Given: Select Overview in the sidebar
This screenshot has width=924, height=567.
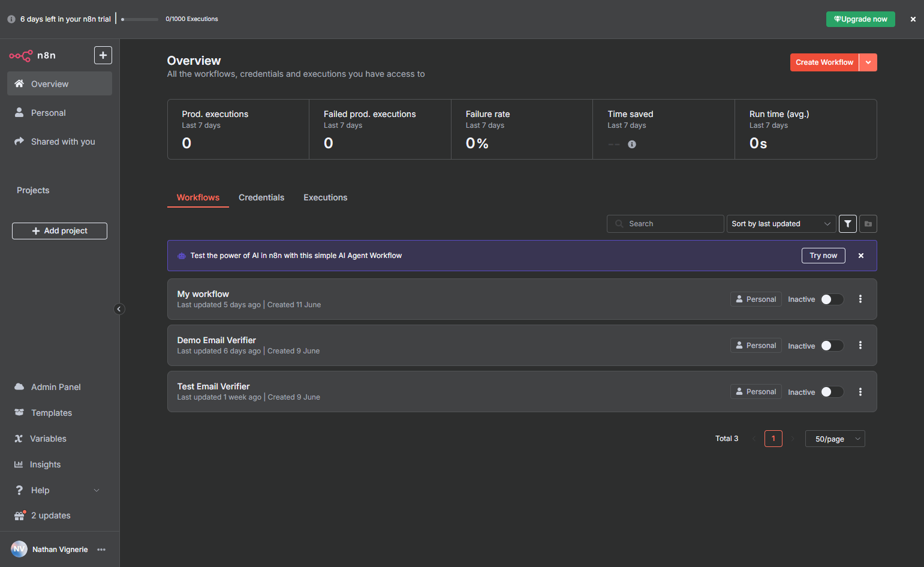Looking at the screenshot, I should (59, 84).
